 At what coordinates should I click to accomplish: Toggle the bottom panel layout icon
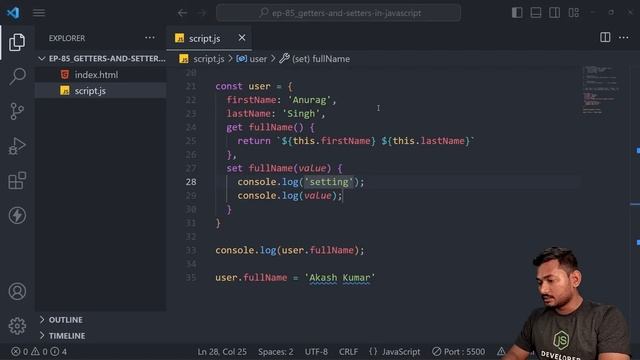point(536,13)
